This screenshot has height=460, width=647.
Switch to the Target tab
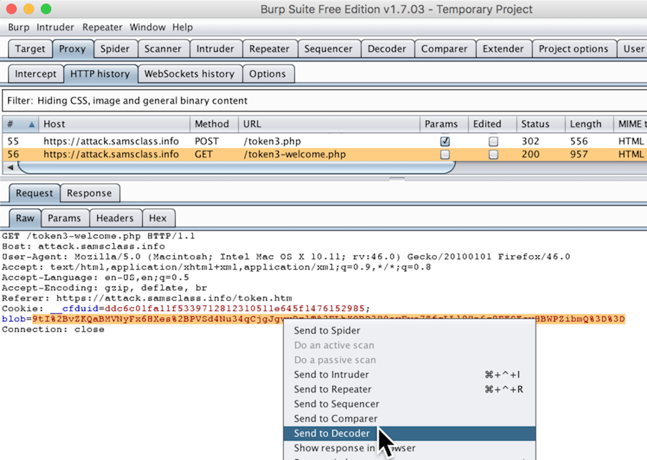pyautogui.click(x=30, y=49)
